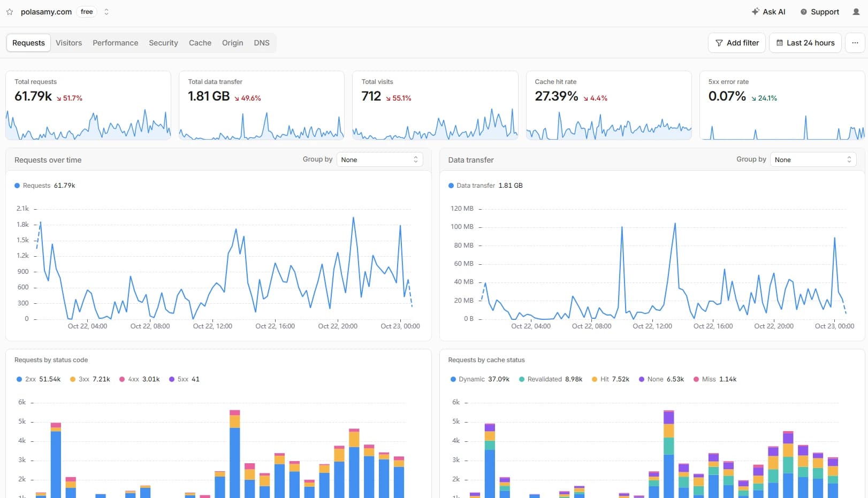Open the more options ellipsis menu
The image size is (868, 498).
[855, 43]
